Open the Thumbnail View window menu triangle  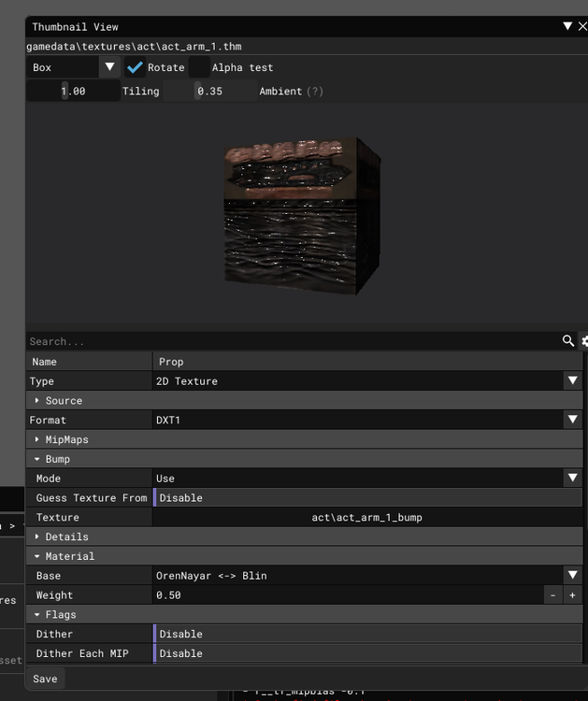coord(567,26)
